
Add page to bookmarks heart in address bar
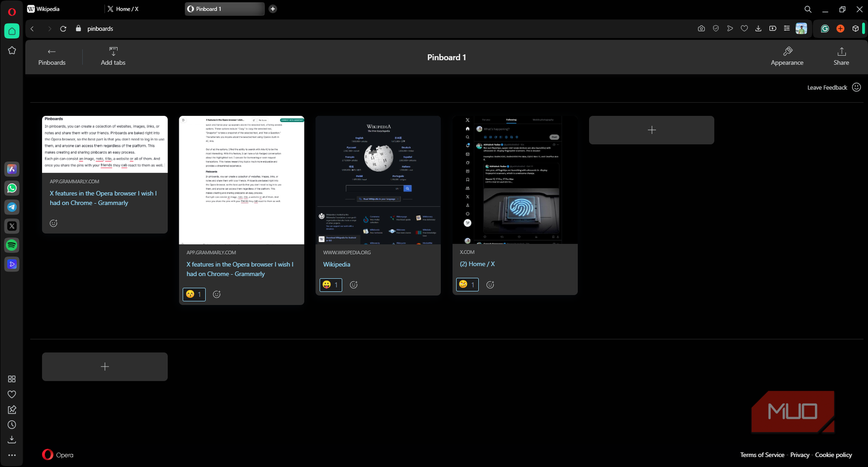(x=744, y=28)
